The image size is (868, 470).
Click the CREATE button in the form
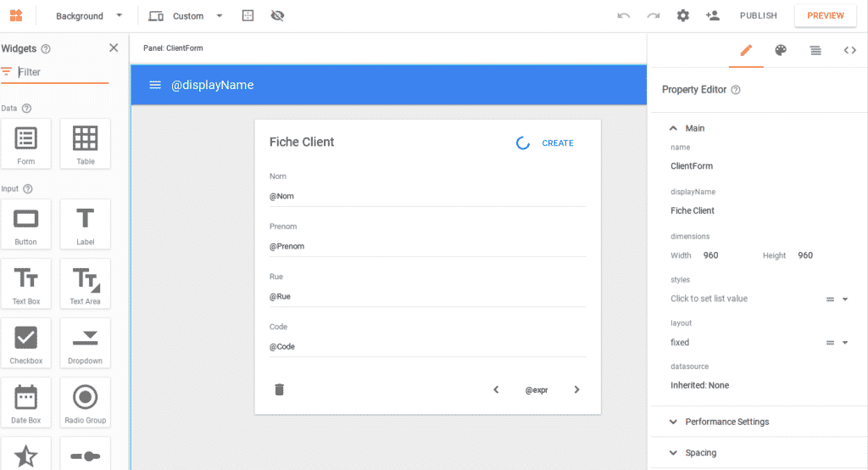tap(558, 143)
